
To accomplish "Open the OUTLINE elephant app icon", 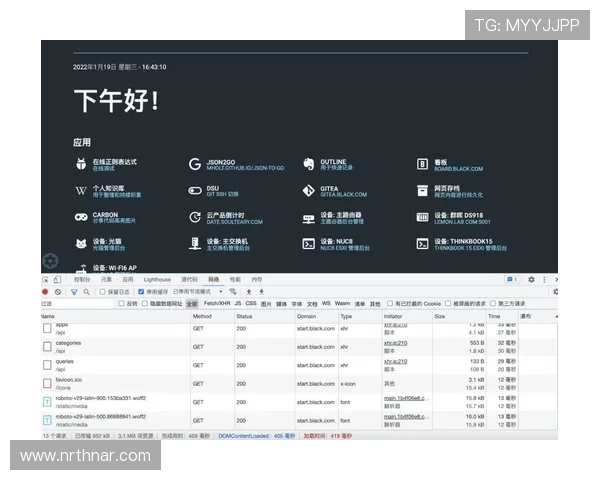I will point(308,164).
